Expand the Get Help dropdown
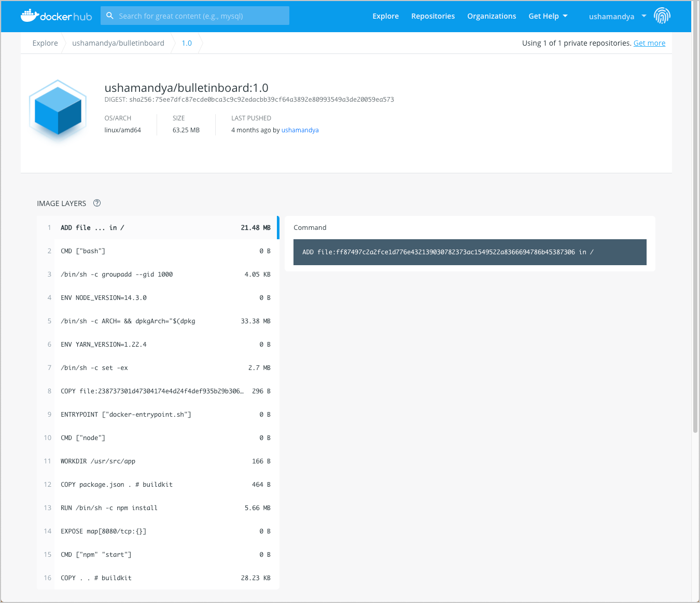The height and width of the screenshot is (603, 700). (548, 16)
